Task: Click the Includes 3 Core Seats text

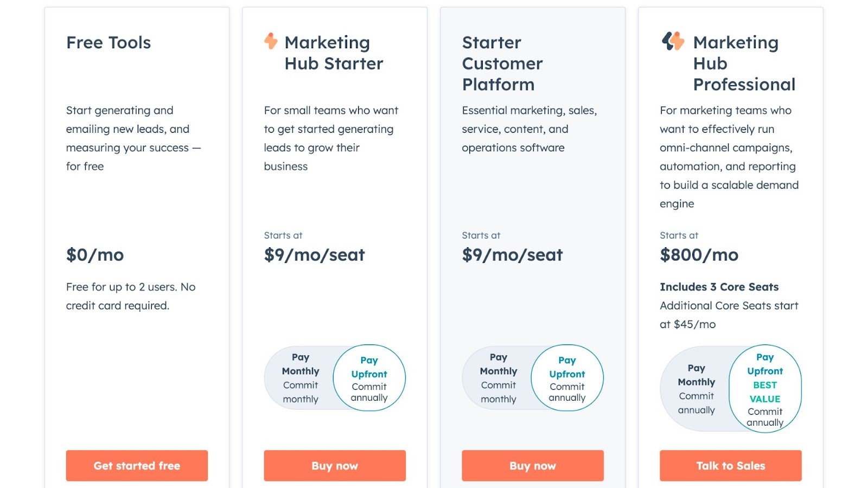Action: 719,287
